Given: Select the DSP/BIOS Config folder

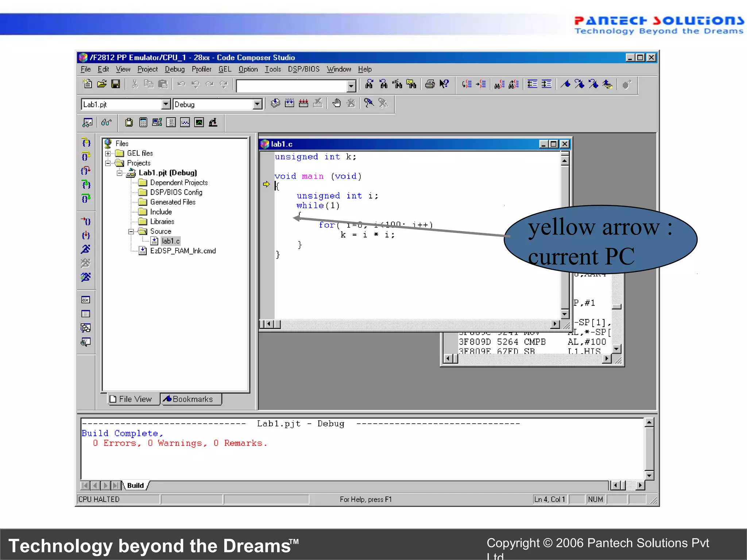Looking at the screenshot, I should tap(176, 192).
